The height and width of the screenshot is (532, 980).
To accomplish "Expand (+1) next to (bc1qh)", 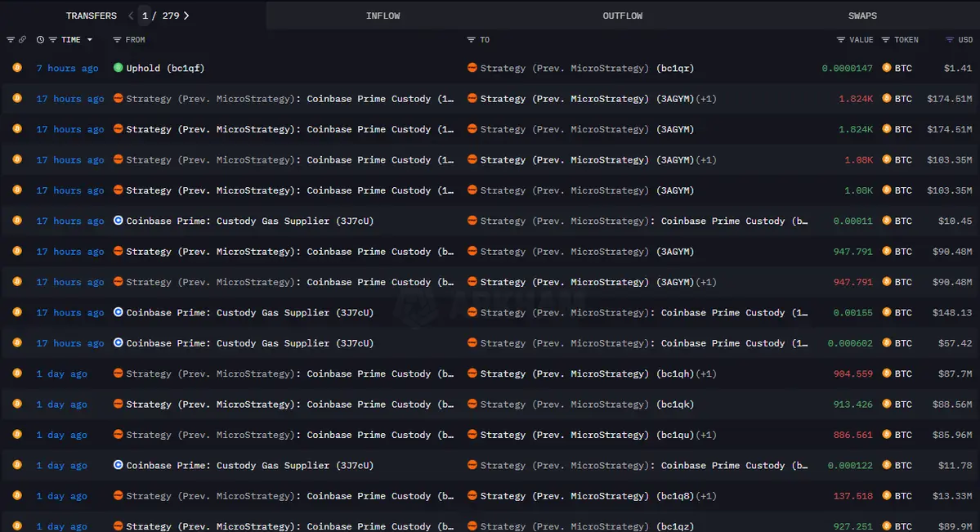I will (x=706, y=373).
